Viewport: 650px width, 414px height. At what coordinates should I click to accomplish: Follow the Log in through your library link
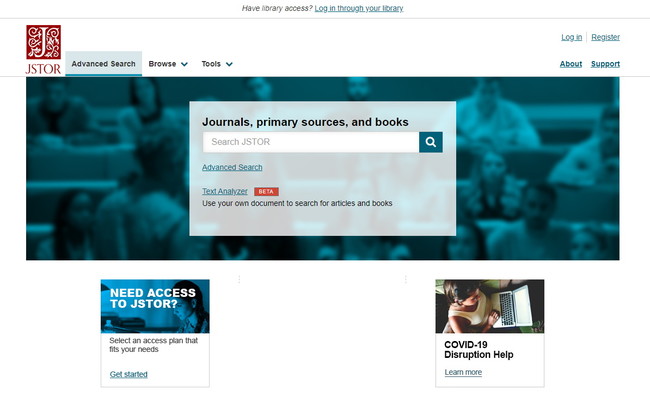(359, 8)
